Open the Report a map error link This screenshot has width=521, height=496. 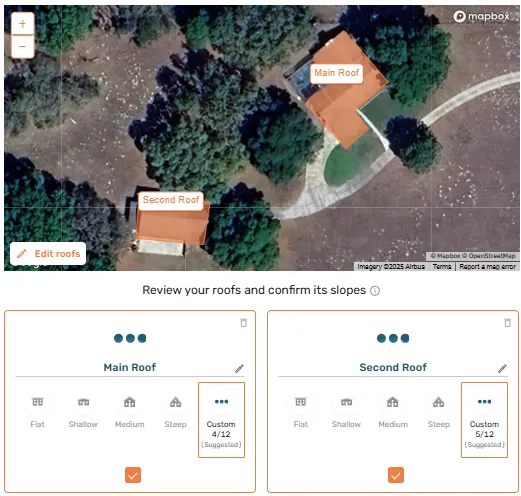(x=487, y=266)
